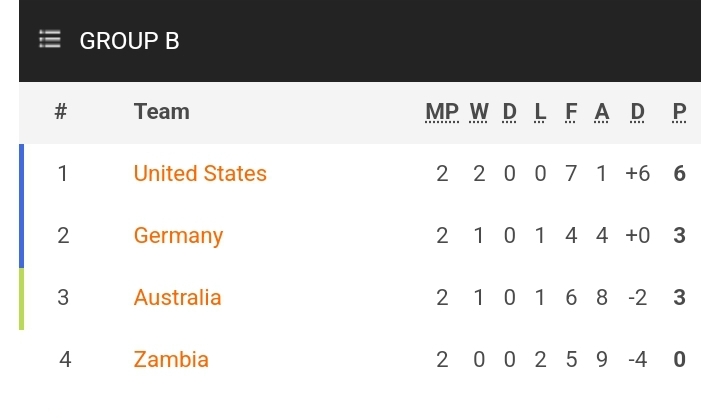Click the F goals-for column header

[571, 112]
